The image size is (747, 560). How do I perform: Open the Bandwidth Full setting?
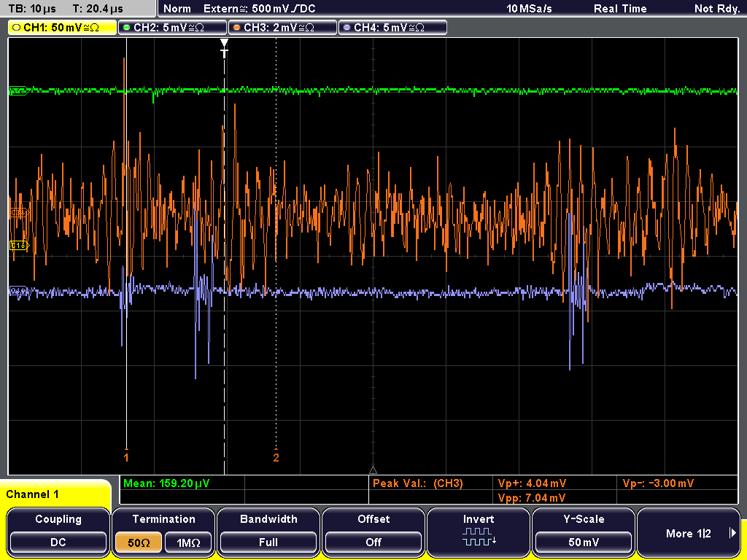[x=268, y=532]
